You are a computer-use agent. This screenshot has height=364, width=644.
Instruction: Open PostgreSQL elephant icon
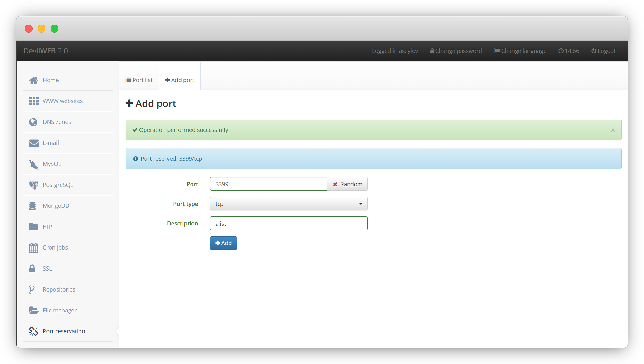(33, 185)
